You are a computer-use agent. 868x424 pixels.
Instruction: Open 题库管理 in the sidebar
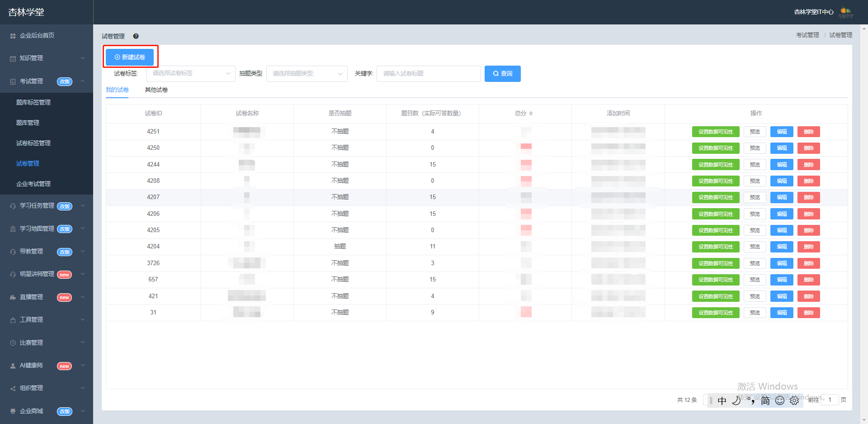pyautogui.click(x=28, y=123)
